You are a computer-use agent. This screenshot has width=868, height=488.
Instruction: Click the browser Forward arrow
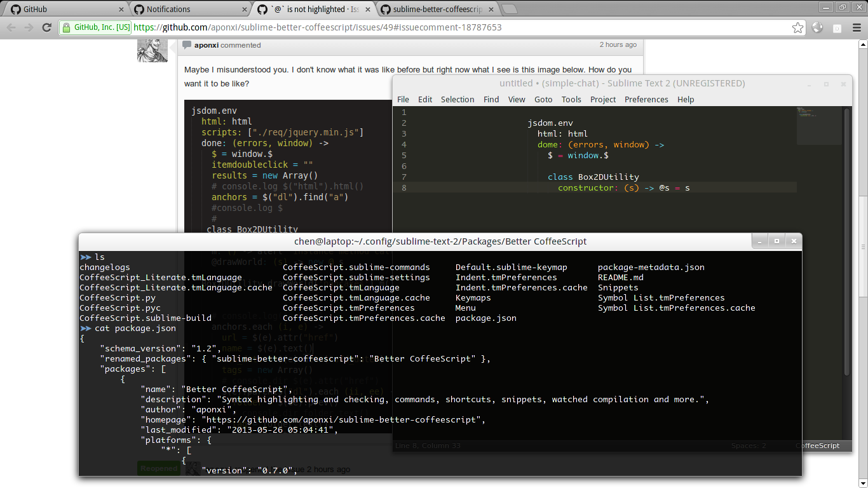pos(29,27)
